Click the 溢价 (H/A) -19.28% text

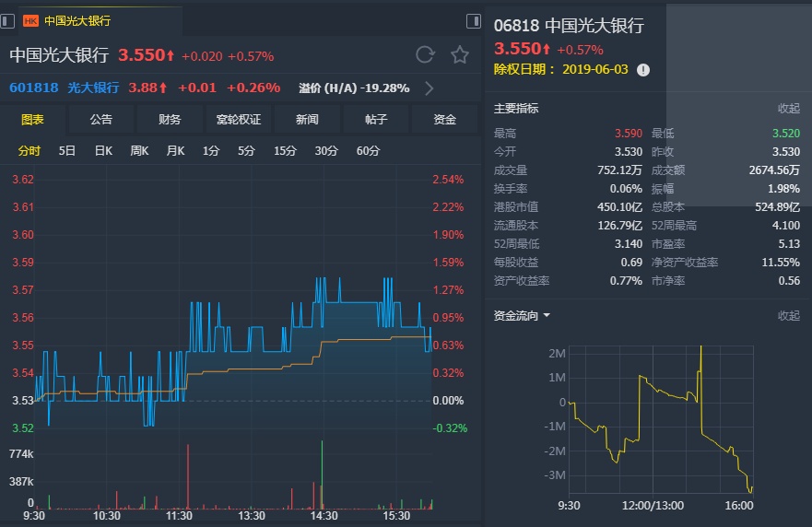[x=354, y=88]
